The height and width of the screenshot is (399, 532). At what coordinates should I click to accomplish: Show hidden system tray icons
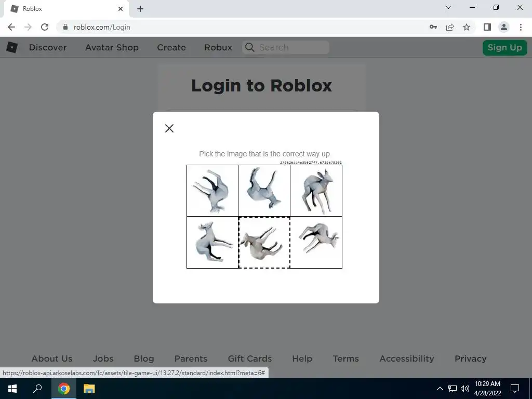[x=440, y=389]
